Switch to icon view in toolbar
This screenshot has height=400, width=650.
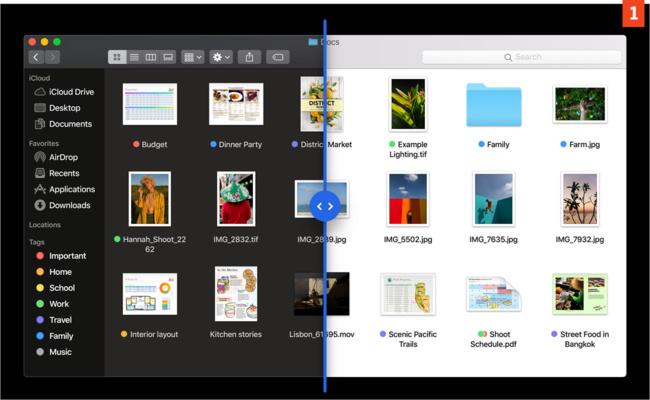pos(116,57)
